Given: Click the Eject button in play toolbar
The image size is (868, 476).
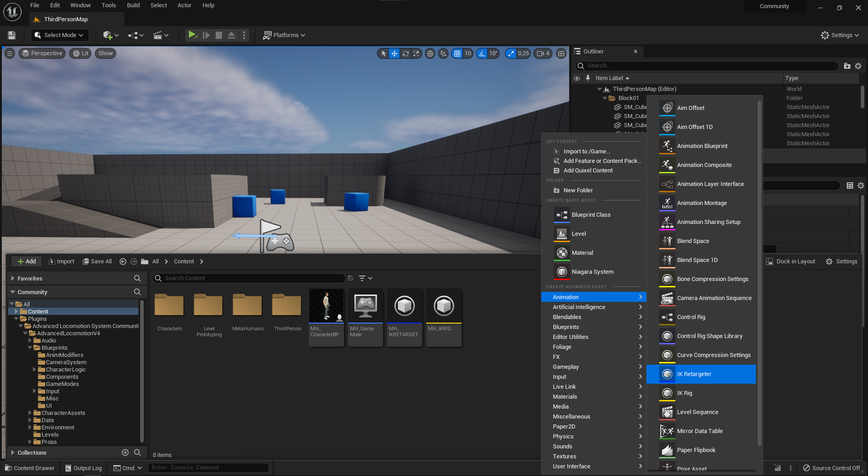Looking at the screenshot, I should 231,35.
